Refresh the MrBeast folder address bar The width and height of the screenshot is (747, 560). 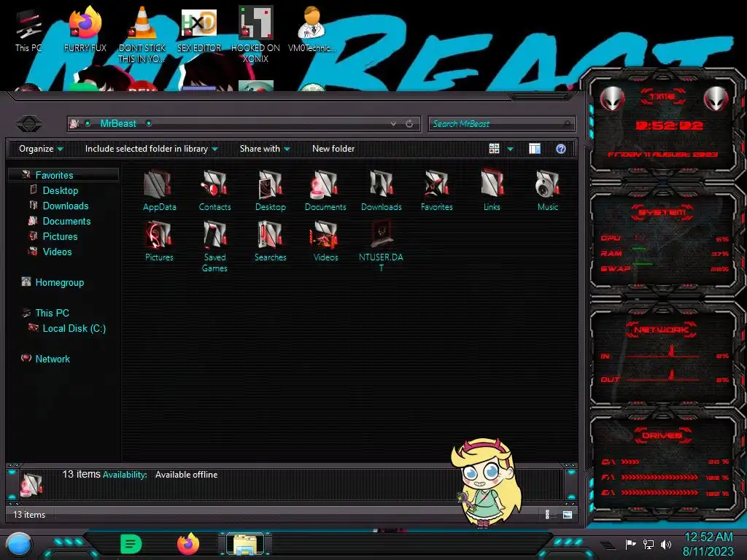coord(409,124)
